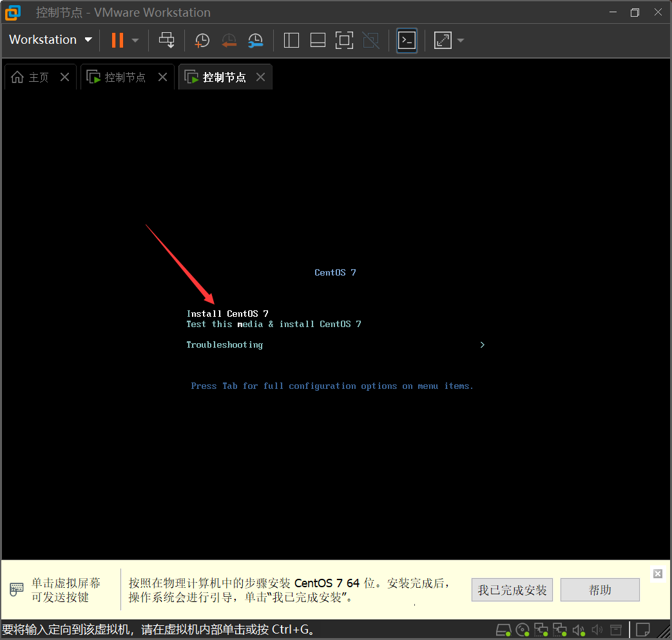The image size is (672, 640).
Task: Close the inactive 控制节点 tab
Action: point(162,77)
